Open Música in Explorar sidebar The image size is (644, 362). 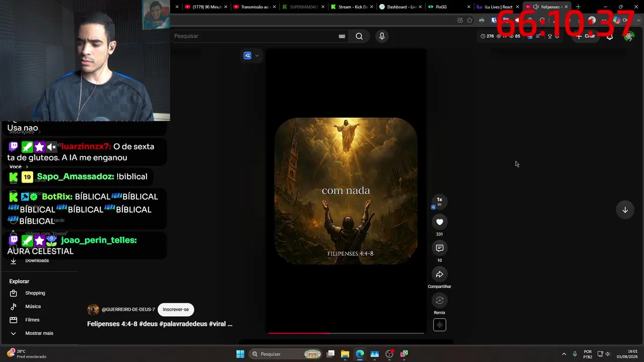(33, 306)
